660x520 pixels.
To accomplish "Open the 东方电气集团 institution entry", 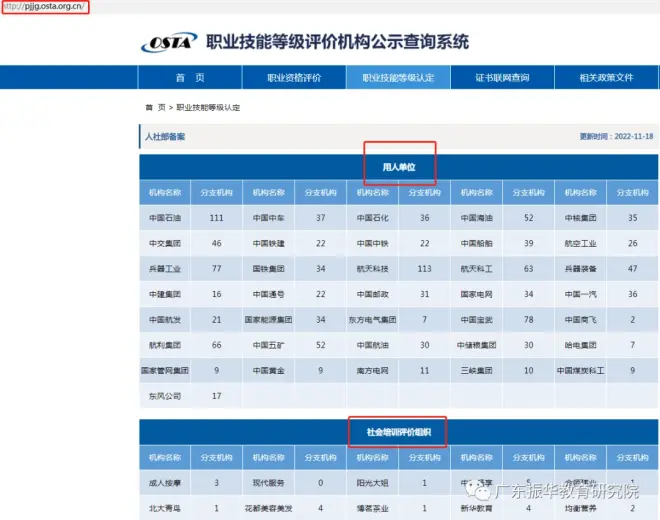I will tap(373, 320).
